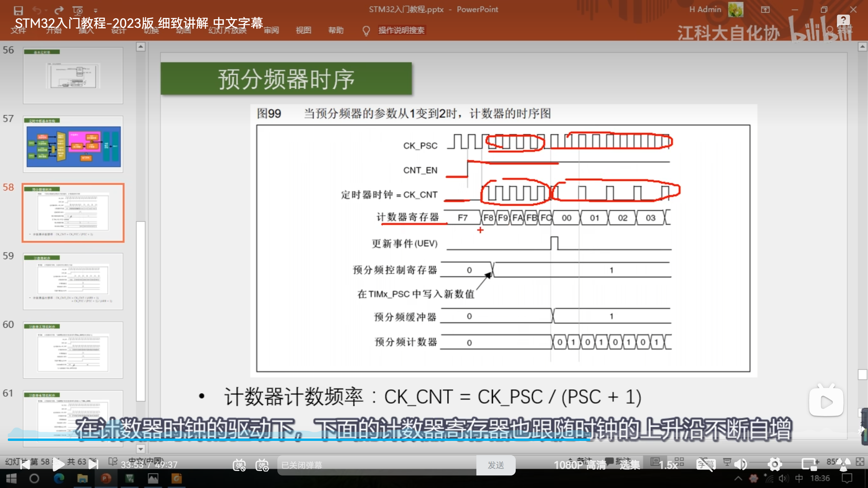Skip to the next video episode

point(93,465)
